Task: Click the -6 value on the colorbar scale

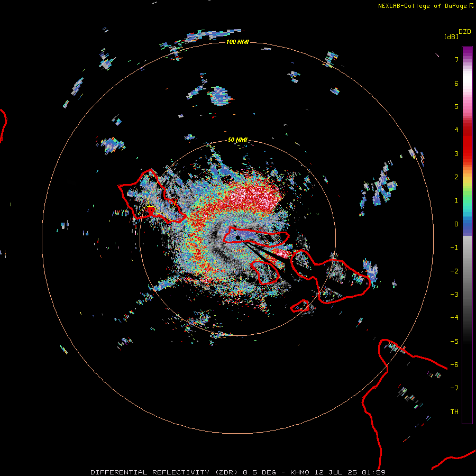Action: tap(454, 365)
